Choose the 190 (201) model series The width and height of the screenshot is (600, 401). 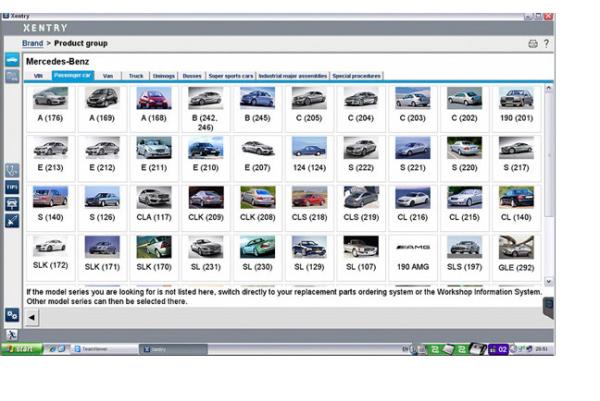[516, 109]
